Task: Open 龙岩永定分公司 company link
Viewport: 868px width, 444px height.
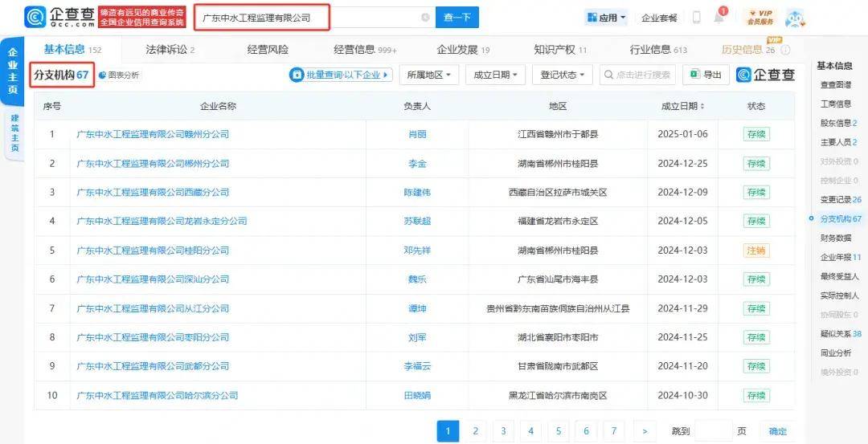Action: click(162, 221)
